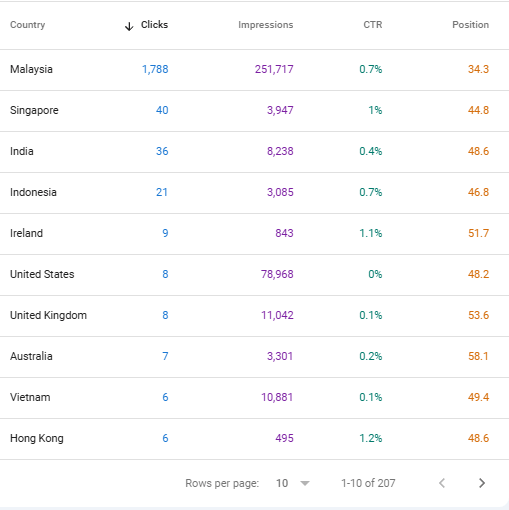509x510 pixels.
Task: Click the 1-10 of 207 pagination label
Action: click(x=368, y=483)
